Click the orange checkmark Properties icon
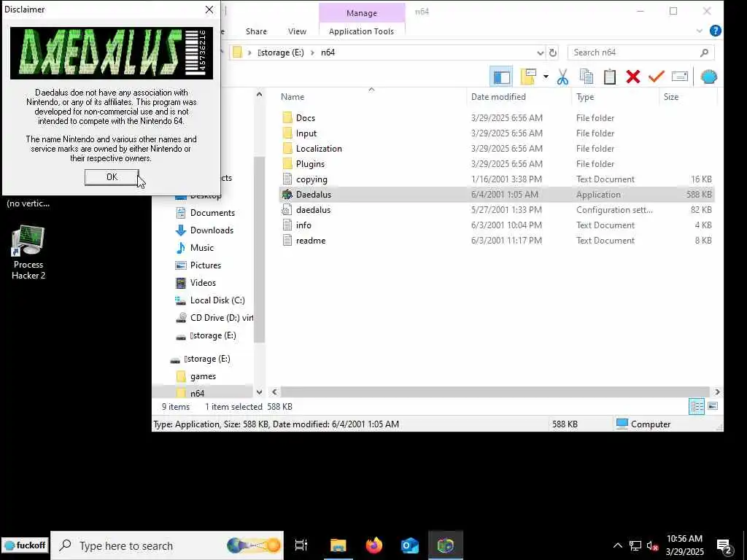The image size is (747, 560). point(657,77)
